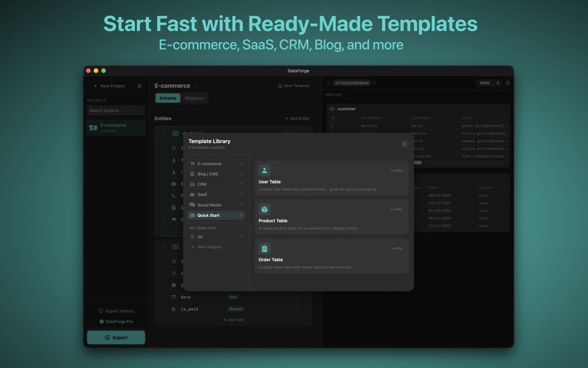Regenerate the seed using the refresh icon
The width and height of the screenshot is (588, 368).
click(374, 82)
